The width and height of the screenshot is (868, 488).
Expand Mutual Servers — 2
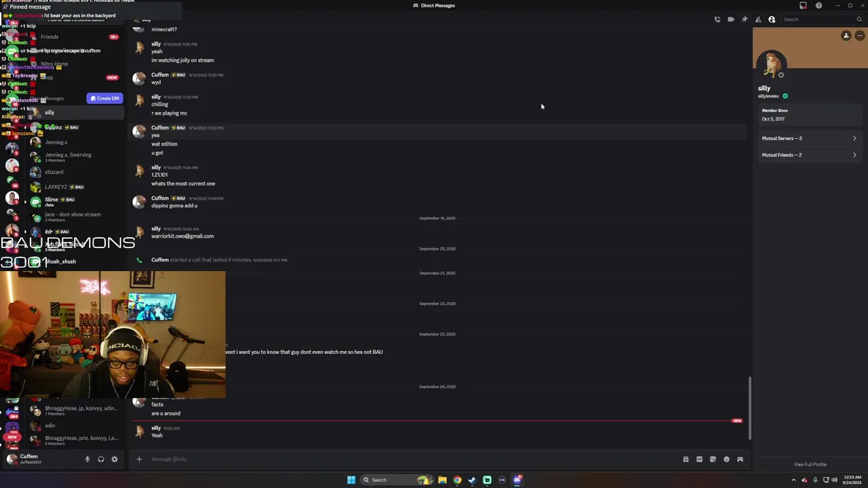pyautogui.click(x=809, y=138)
